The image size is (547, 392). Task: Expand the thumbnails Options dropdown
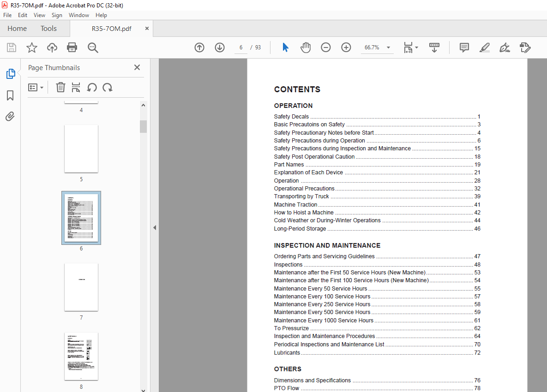(x=36, y=87)
